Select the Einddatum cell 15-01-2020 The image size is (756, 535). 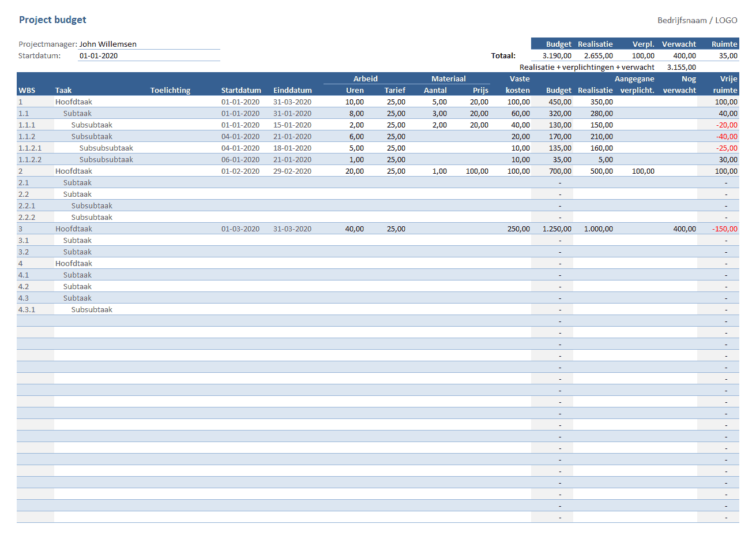292,125
